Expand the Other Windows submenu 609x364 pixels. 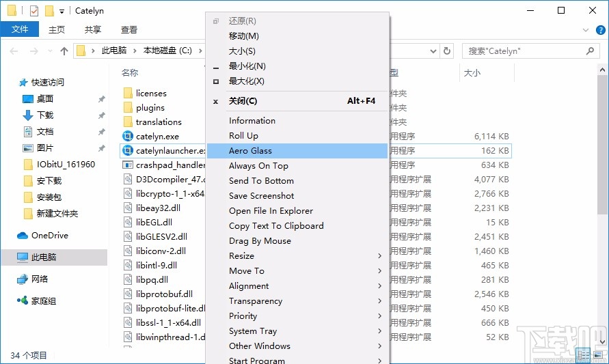coord(297,346)
